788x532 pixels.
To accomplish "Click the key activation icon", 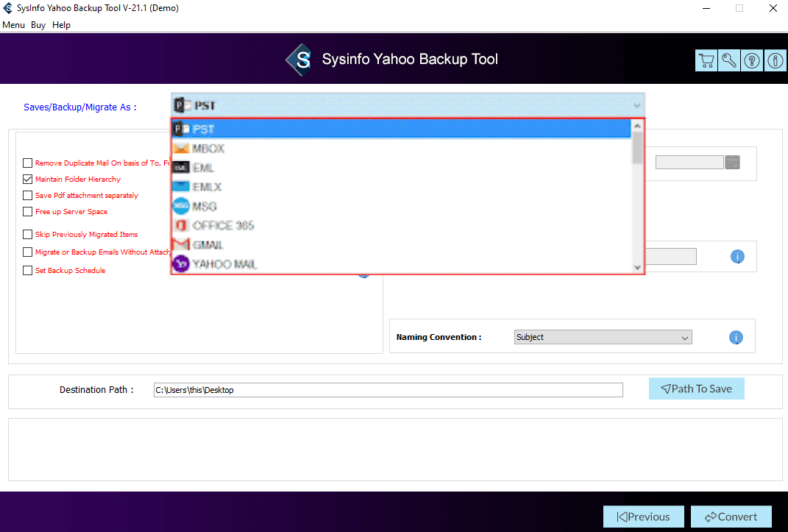I will point(729,61).
